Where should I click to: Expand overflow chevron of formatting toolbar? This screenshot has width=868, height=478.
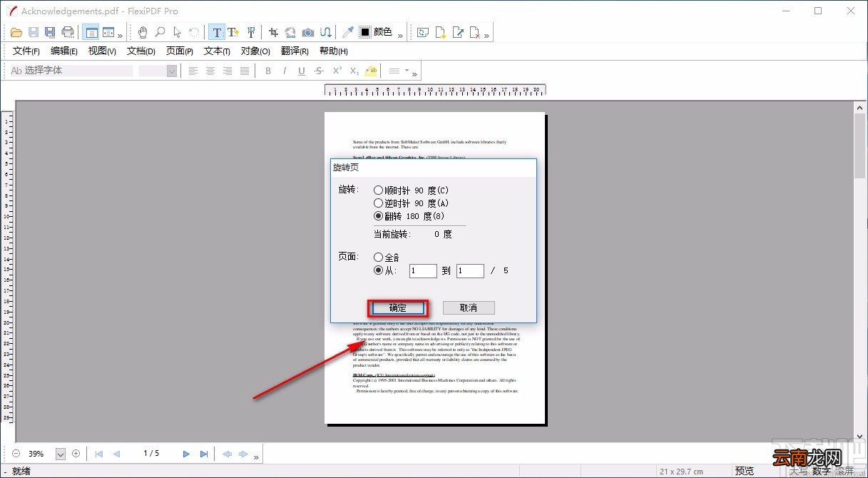pos(414,73)
